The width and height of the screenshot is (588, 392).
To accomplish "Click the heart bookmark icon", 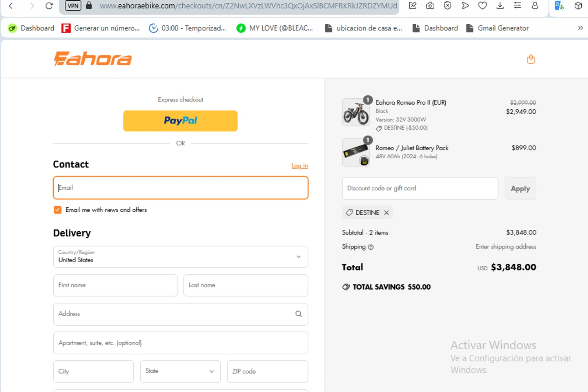I will [483, 5].
